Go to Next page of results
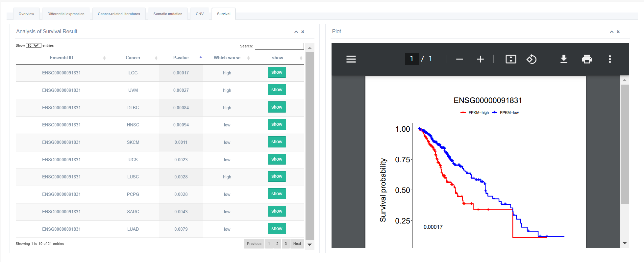This screenshot has height=262, width=644. point(297,244)
